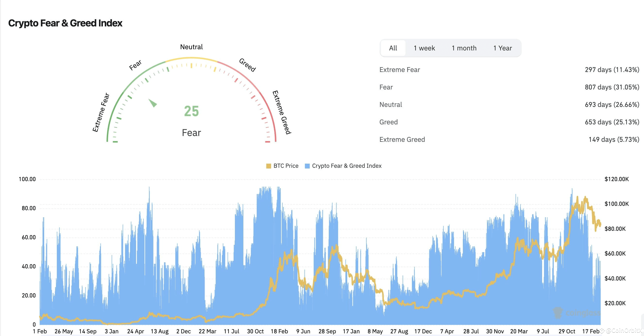Click the Fear statistics row label
Screen dimensions: 644x336
(x=386, y=87)
